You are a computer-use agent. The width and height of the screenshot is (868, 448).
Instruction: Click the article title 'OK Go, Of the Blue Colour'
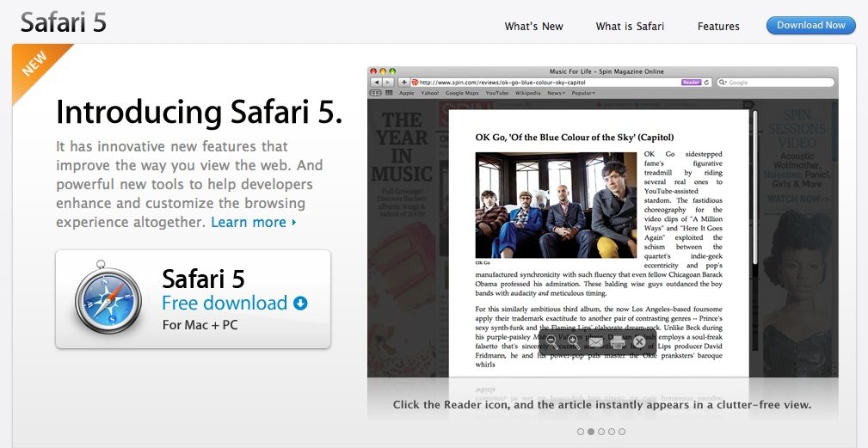[575, 138]
